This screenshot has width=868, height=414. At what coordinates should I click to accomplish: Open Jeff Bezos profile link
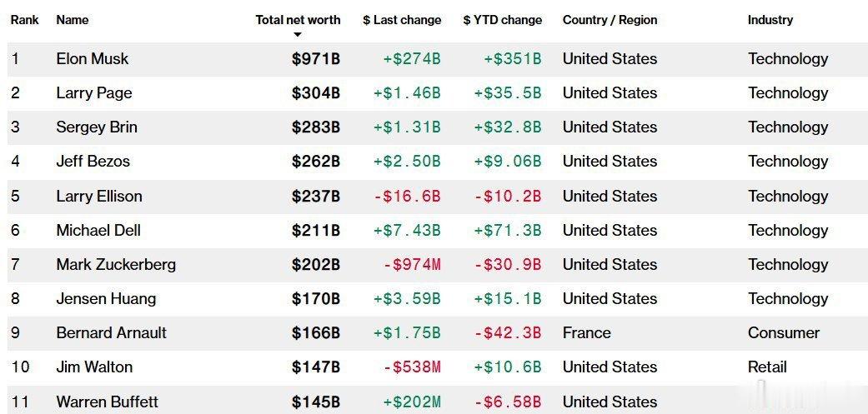[x=93, y=162]
